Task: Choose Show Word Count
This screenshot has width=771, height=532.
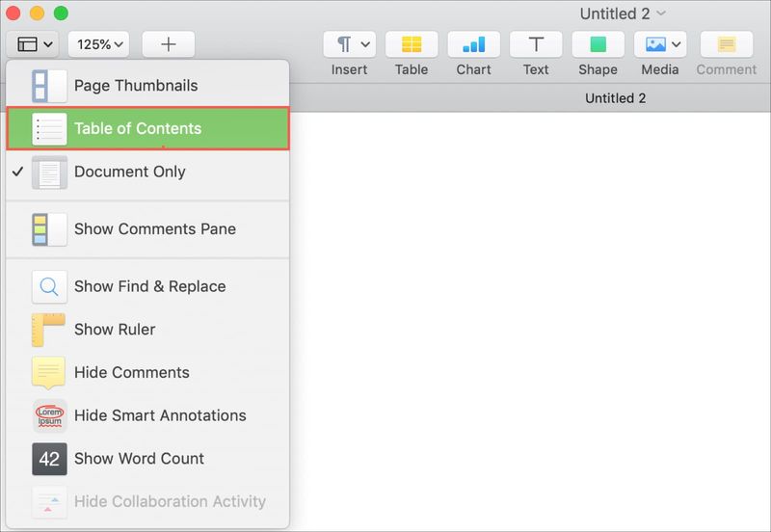Action: 147,459
